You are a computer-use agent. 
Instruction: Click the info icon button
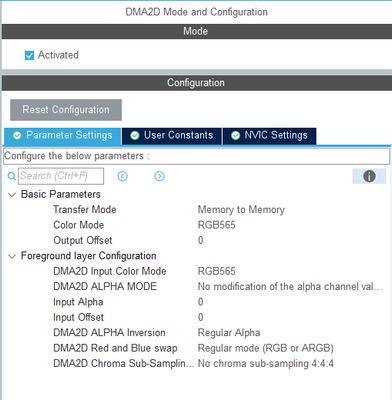[x=369, y=176]
